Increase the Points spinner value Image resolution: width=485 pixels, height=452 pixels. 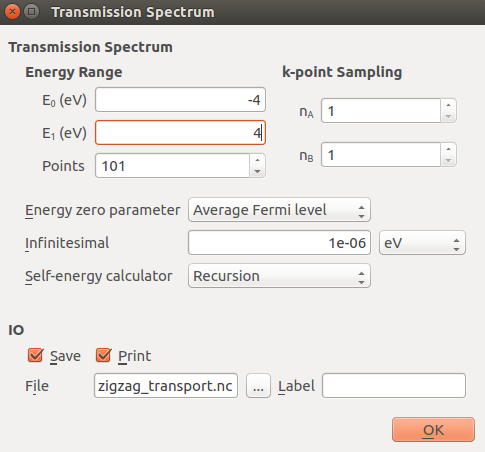click(x=257, y=160)
